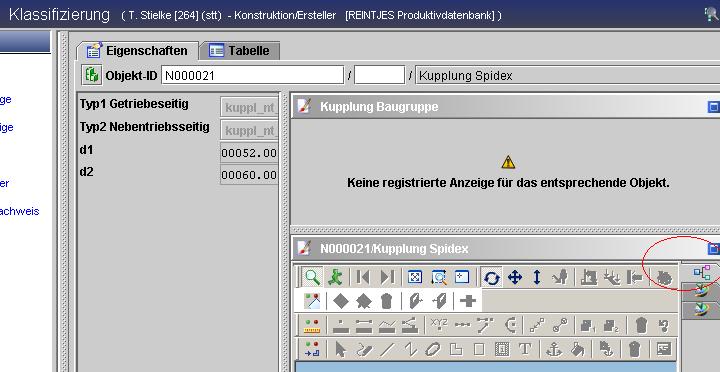Select the ellipse drawing tool
The width and height of the screenshot is (720, 372).
[432, 349]
